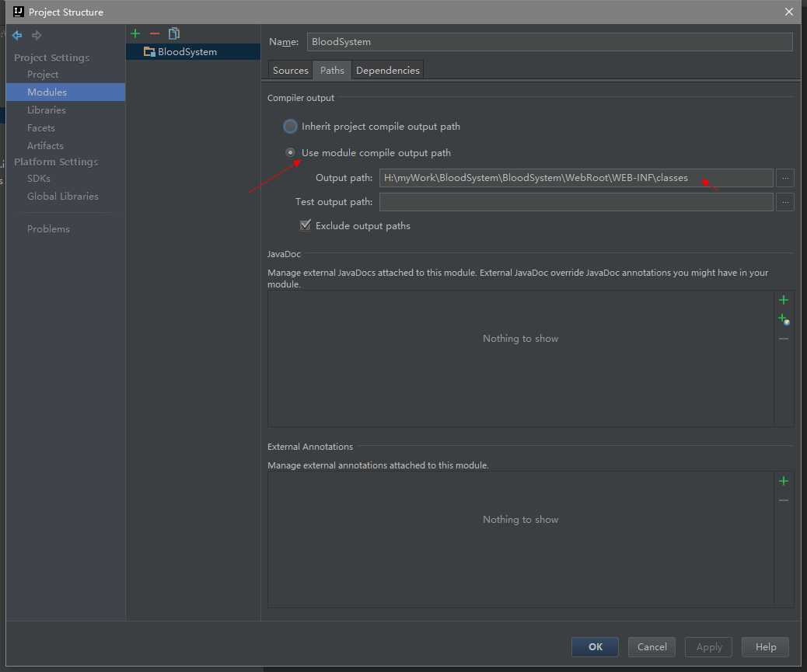Click the forward navigation arrow
The image size is (807, 672).
click(x=37, y=35)
